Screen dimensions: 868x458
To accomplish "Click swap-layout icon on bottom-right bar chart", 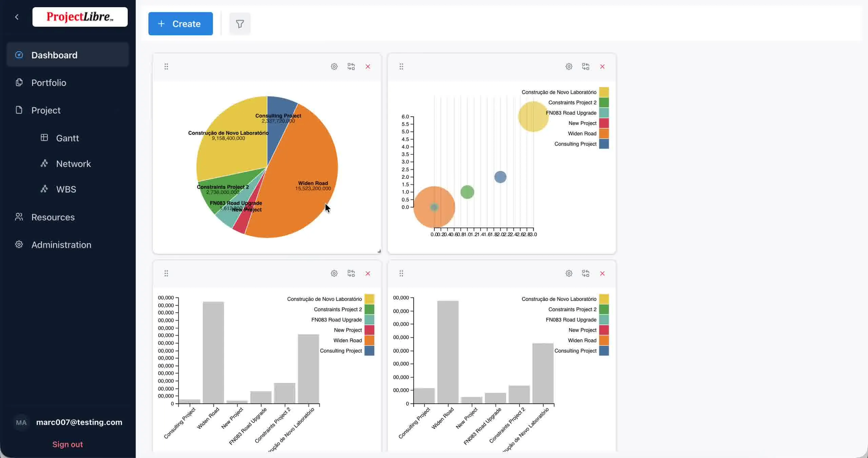I will click(586, 273).
